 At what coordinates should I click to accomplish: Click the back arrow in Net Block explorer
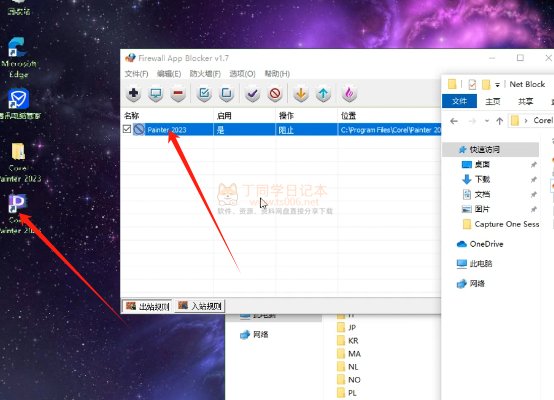(454, 121)
